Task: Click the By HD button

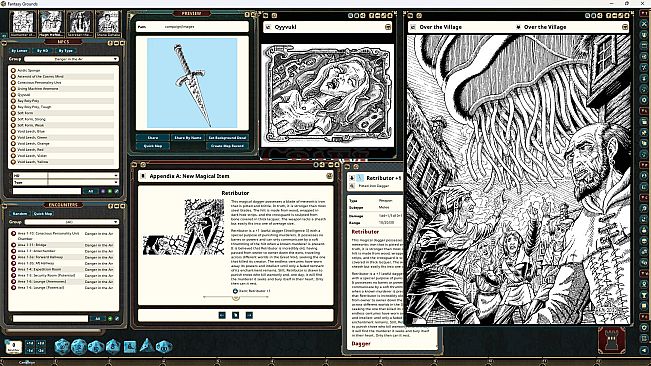Action: pos(42,51)
